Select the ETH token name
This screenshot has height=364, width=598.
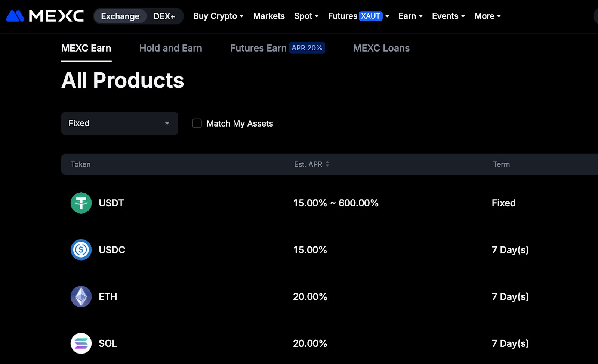[x=108, y=297]
